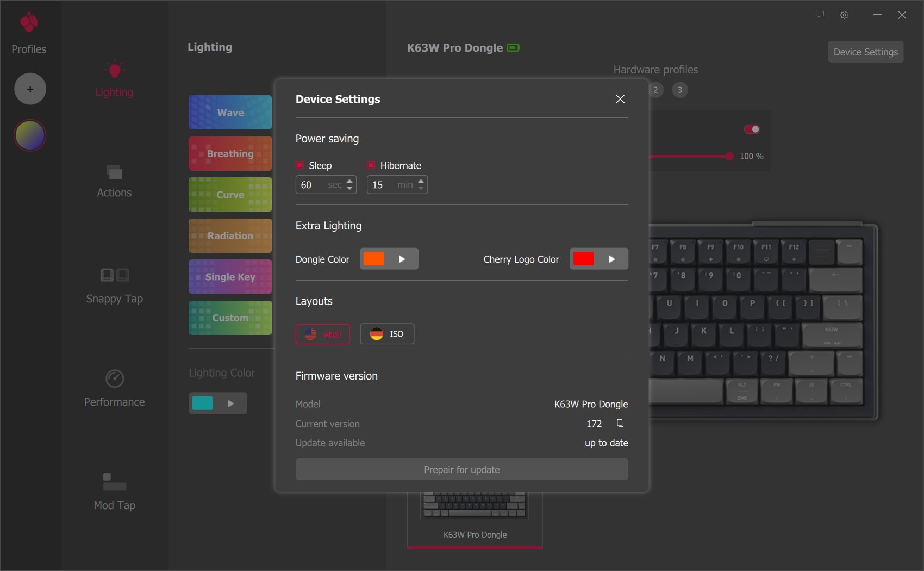Decrease the Hibernate minutes value

point(421,189)
